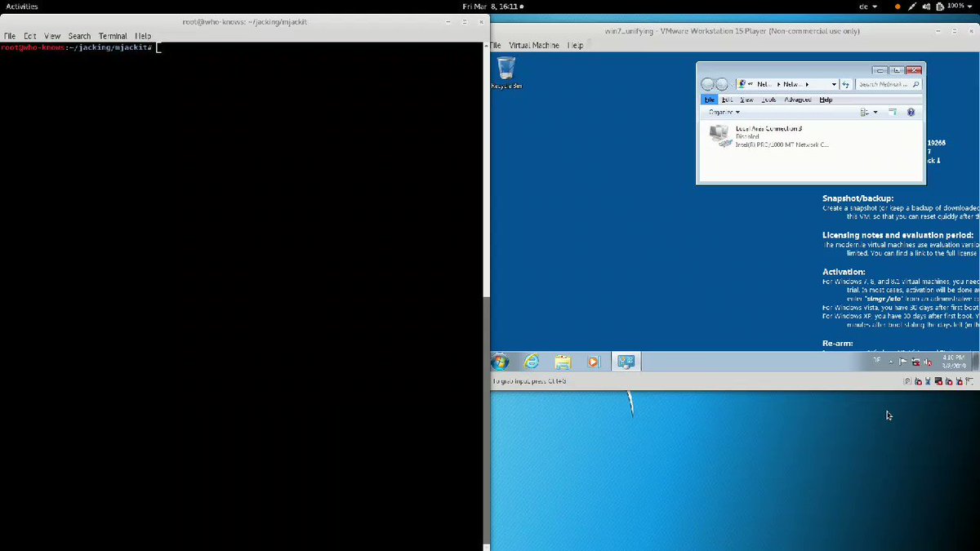The width and height of the screenshot is (980, 551).
Task: Open Network Connections Edit menu
Action: (727, 100)
